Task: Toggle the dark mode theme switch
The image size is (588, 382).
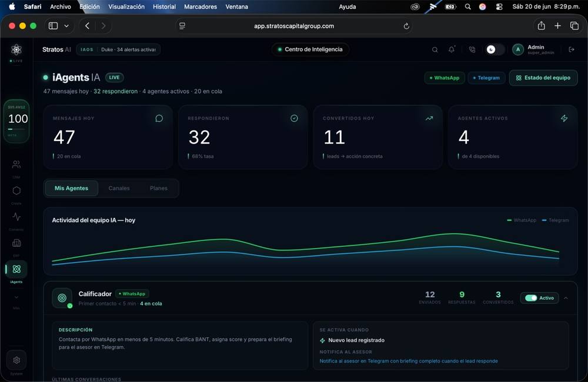Action: click(495, 49)
